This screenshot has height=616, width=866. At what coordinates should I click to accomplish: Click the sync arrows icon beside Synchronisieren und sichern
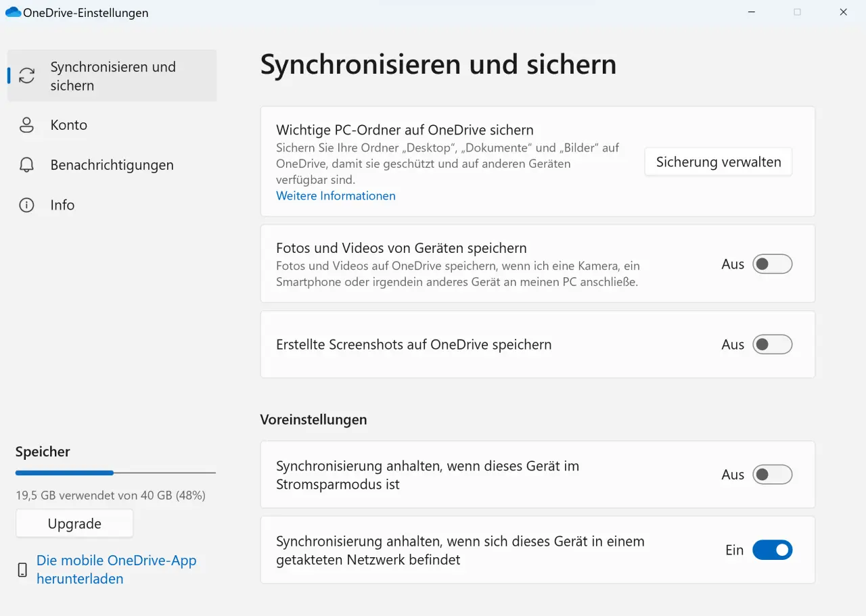pyautogui.click(x=26, y=76)
